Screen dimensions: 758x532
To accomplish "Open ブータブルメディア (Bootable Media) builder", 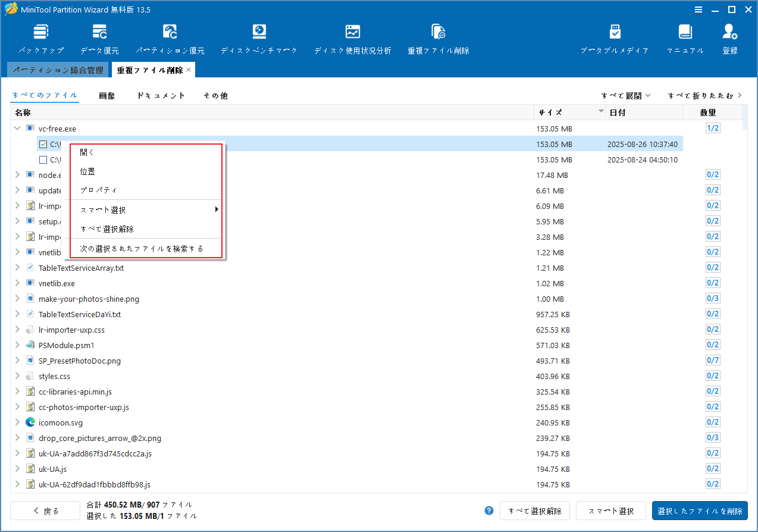I will pos(615,37).
